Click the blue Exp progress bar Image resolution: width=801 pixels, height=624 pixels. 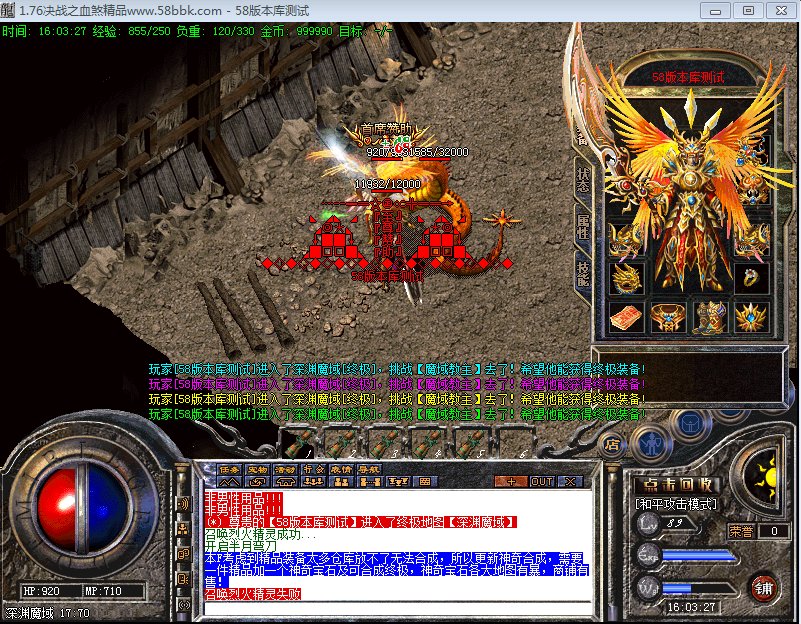point(699,556)
